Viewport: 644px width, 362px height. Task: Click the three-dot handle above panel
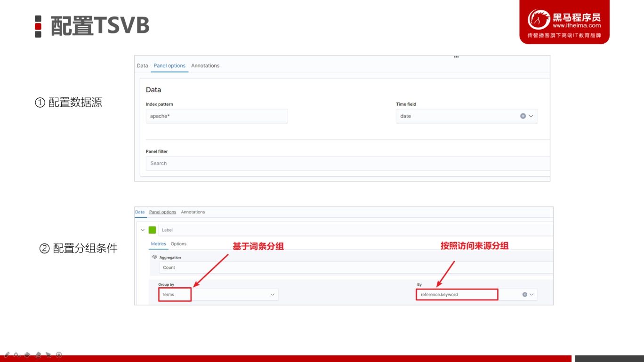point(456,57)
